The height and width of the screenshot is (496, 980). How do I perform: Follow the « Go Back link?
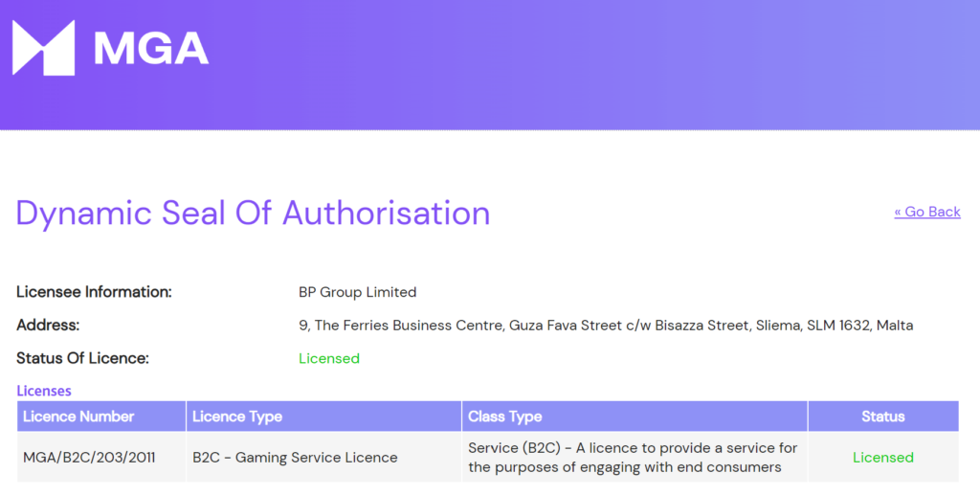click(x=926, y=212)
